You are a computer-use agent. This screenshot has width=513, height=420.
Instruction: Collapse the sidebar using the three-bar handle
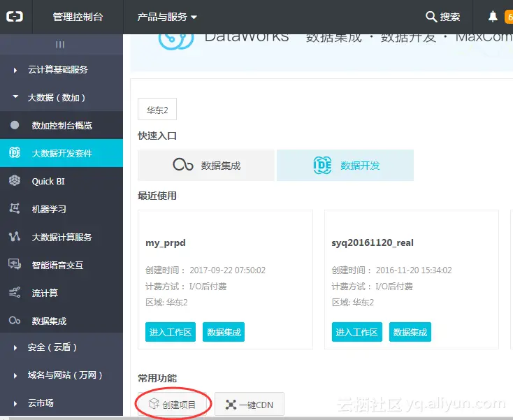click(60, 45)
